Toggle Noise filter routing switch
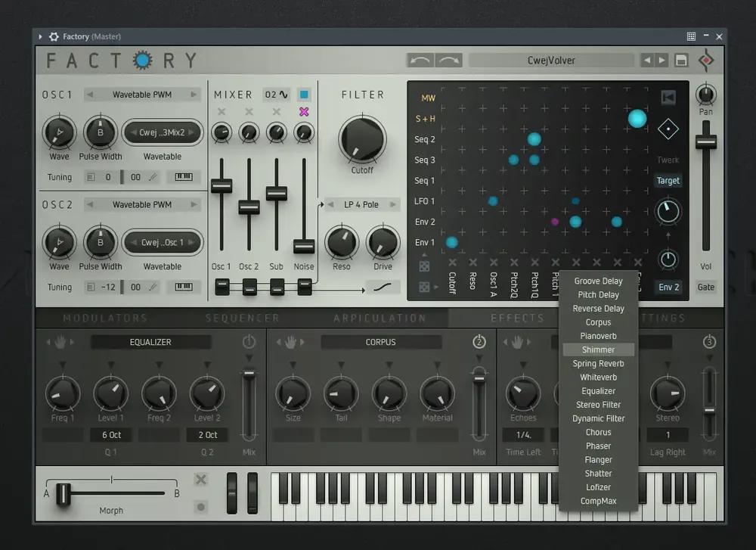The height and width of the screenshot is (550, 756). coord(304,287)
